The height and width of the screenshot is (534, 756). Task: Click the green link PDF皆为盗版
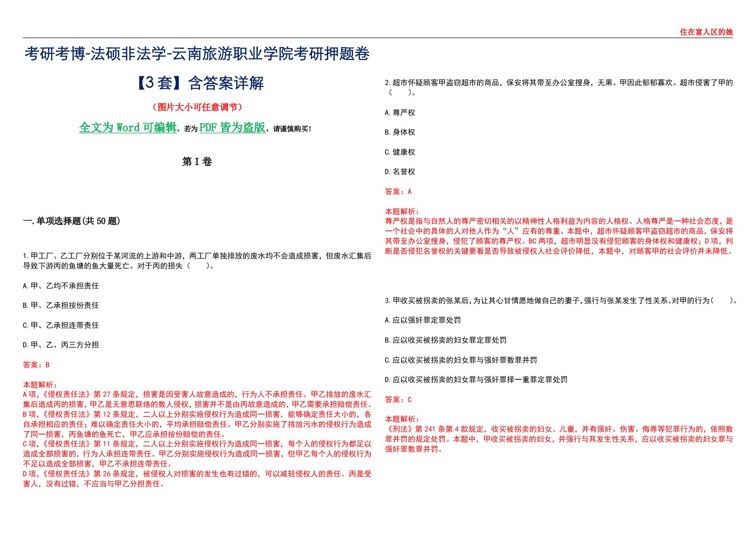pyautogui.click(x=232, y=128)
